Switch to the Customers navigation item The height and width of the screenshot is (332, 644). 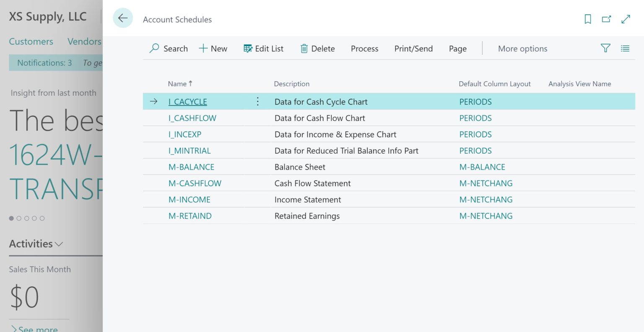click(31, 41)
